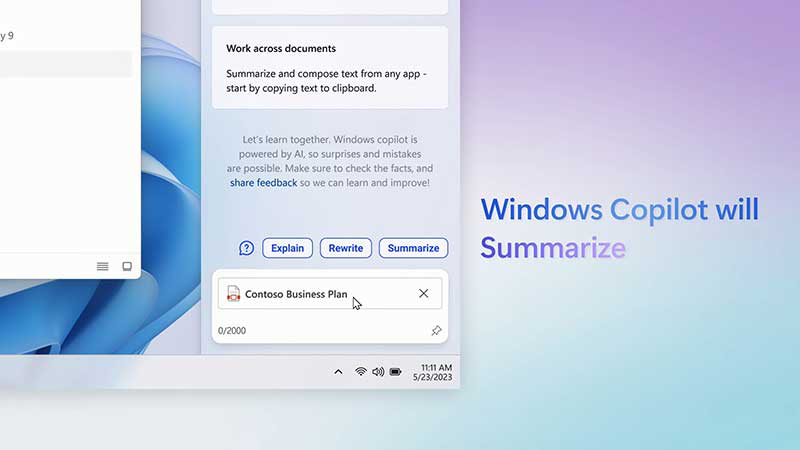Open the Work across documents card
The height and width of the screenshot is (450, 800).
point(330,67)
